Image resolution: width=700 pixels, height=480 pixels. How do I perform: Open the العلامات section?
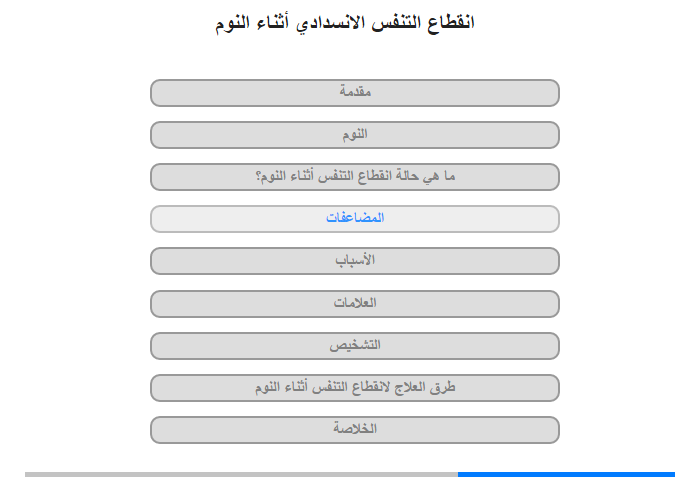tap(355, 304)
